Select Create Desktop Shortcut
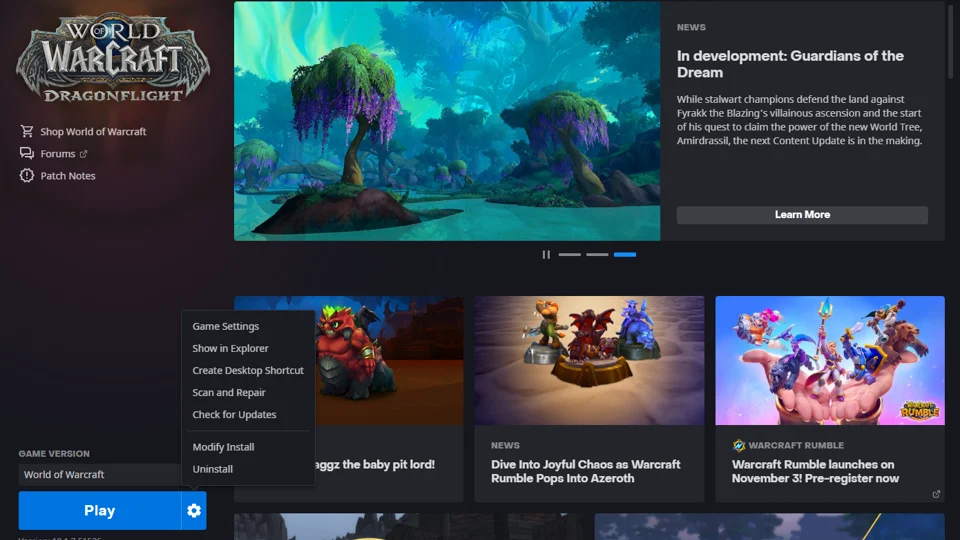Screen dimensions: 960x540 click(248, 370)
